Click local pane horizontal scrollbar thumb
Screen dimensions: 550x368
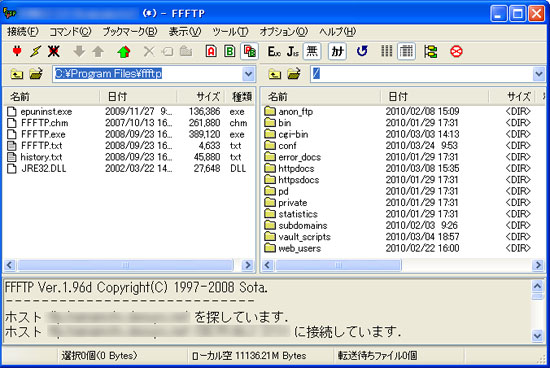(x=126, y=265)
